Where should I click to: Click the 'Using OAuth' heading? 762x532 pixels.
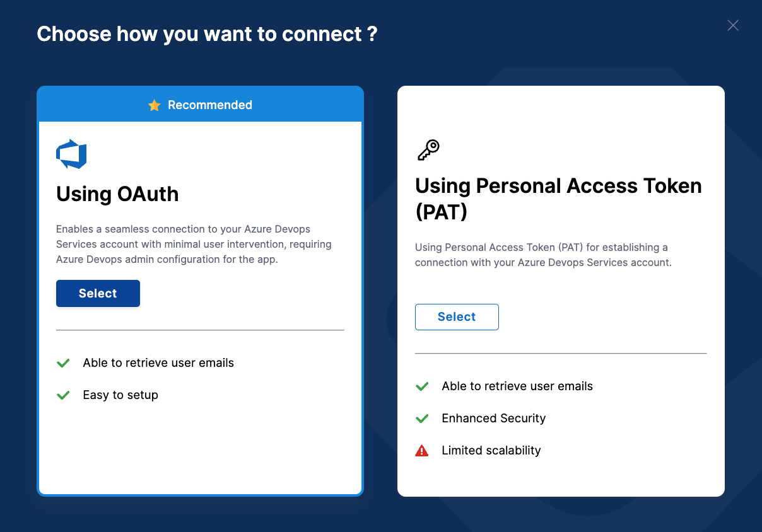click(117, 194)
